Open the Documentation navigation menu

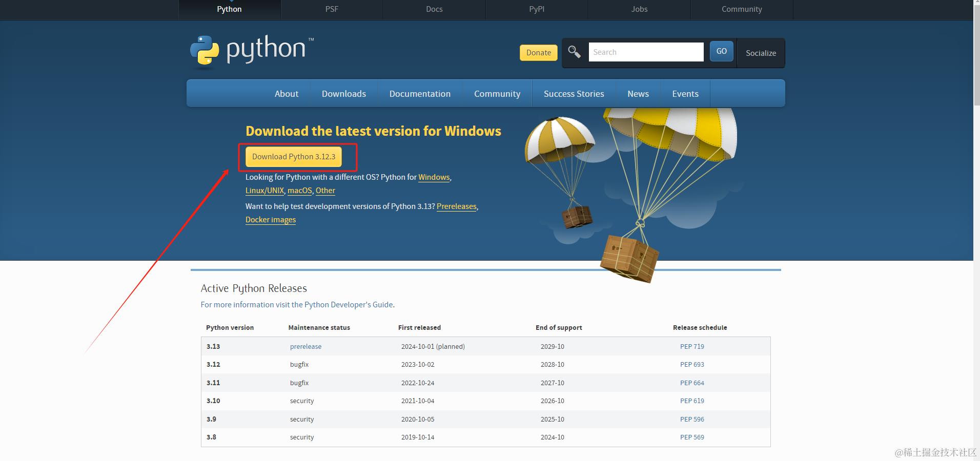click(420, 94)
